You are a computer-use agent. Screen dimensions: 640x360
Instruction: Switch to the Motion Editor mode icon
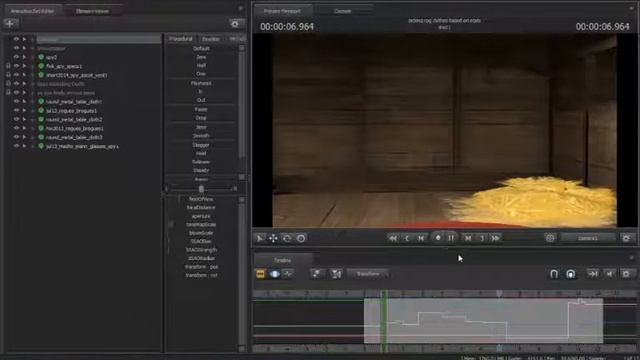274,274
